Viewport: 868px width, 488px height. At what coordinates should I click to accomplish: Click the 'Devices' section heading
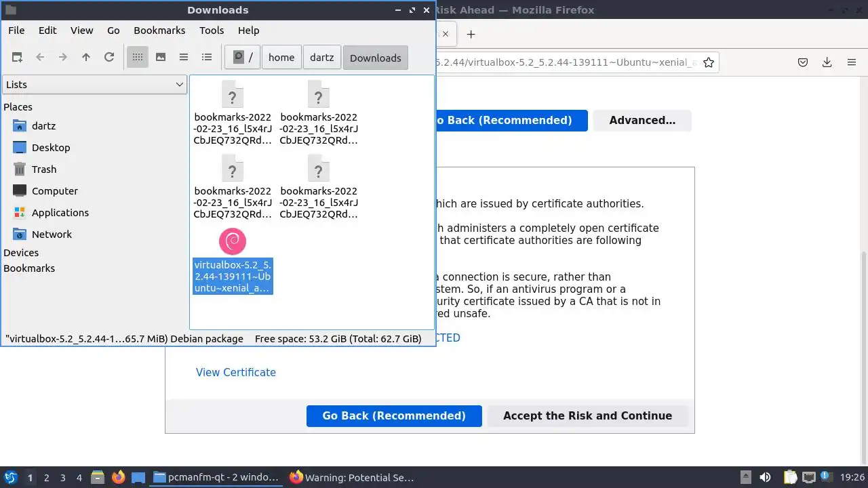point(21,253)
